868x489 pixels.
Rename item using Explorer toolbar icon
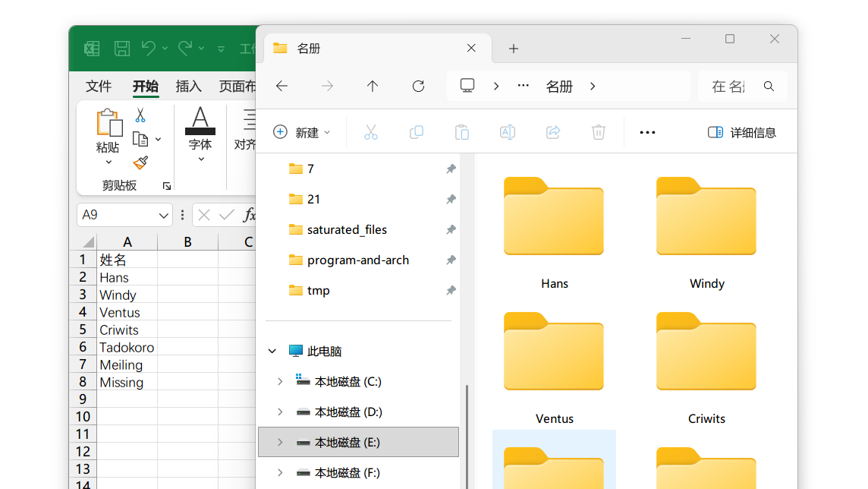[x=508, y=131]
